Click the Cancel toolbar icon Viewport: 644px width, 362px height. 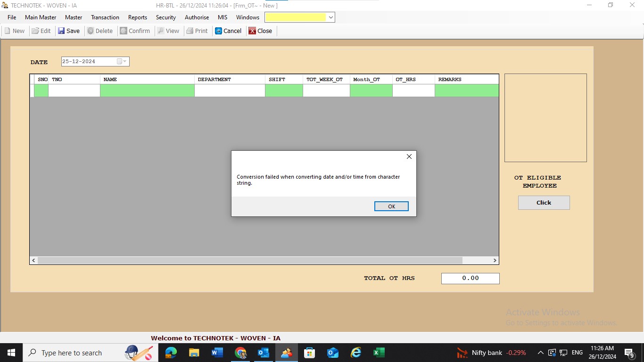[219, 31]
